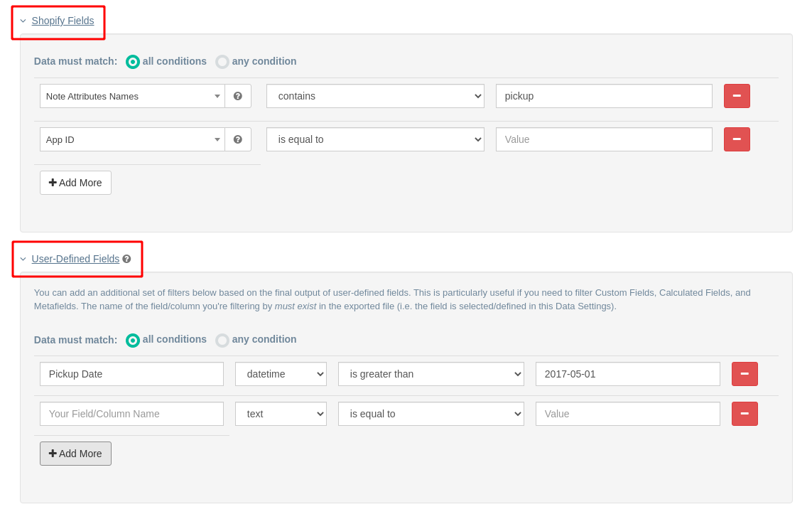The width and height of the screenshot is (812, 519).
Task: Click Add More under Shopify Fields
Action: [75, 183]
